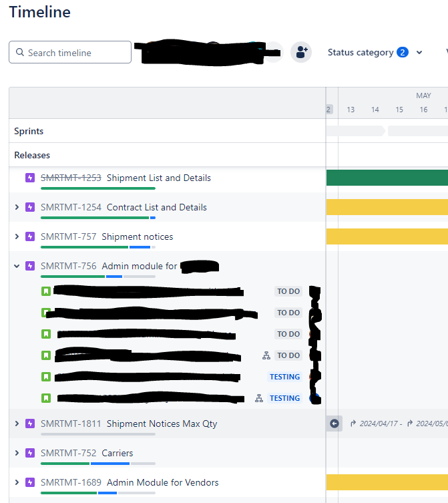Screen dimensions: 448x503
Task: Click the back arrow icon on SMRTMT-1811 row
Action: tap(334, 424)
